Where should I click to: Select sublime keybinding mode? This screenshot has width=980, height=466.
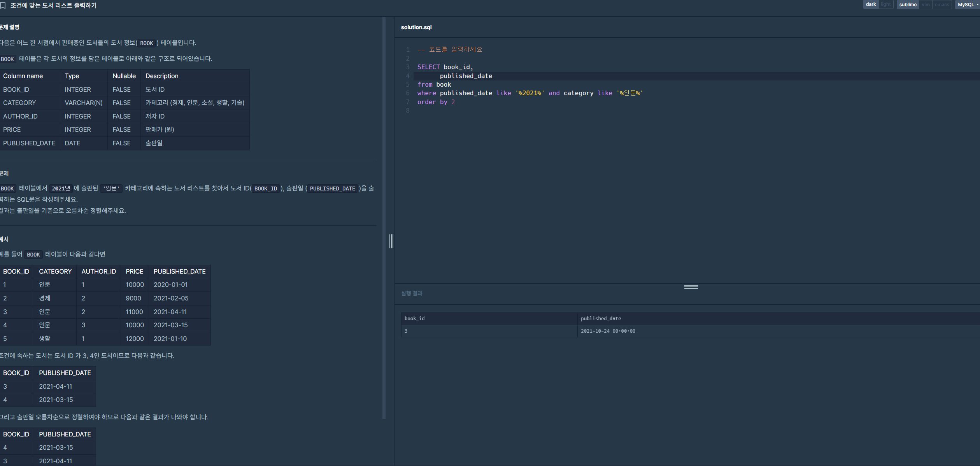pos(908,5)
